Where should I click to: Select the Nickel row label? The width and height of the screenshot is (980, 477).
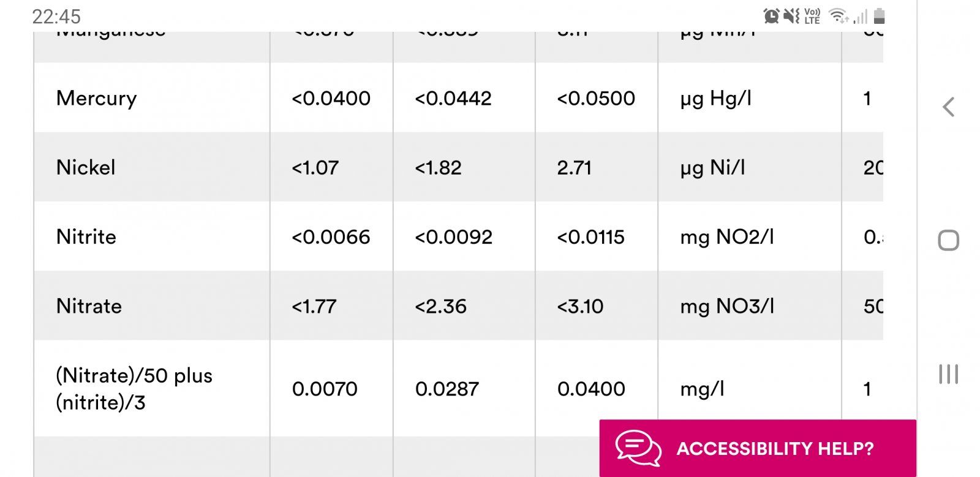point(86,167)
